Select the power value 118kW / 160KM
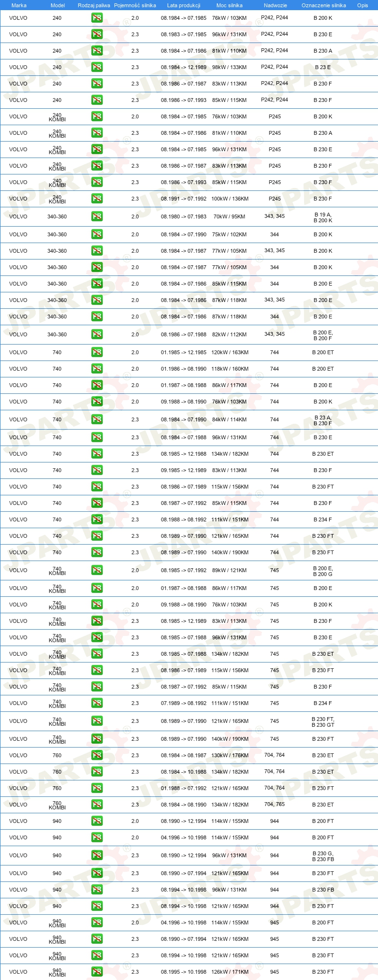This screenshot has width=378, height=980. pyautogui.click(x=230, y=369)
